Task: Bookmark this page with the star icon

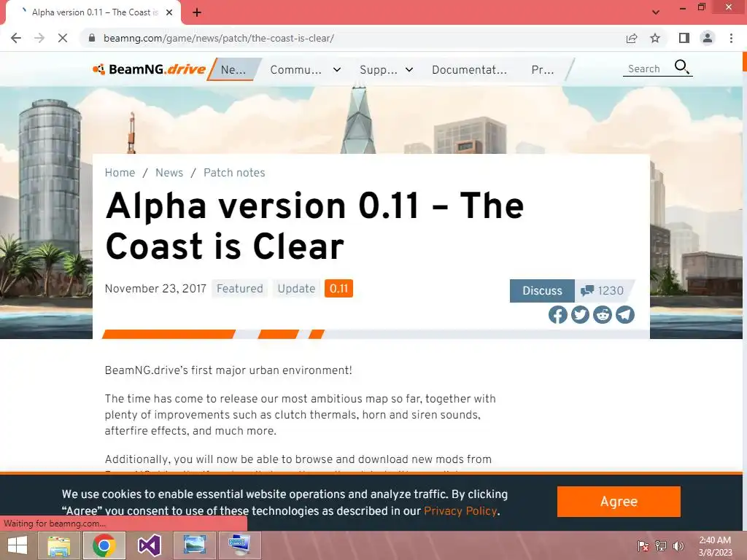Action: click(655, 38)
